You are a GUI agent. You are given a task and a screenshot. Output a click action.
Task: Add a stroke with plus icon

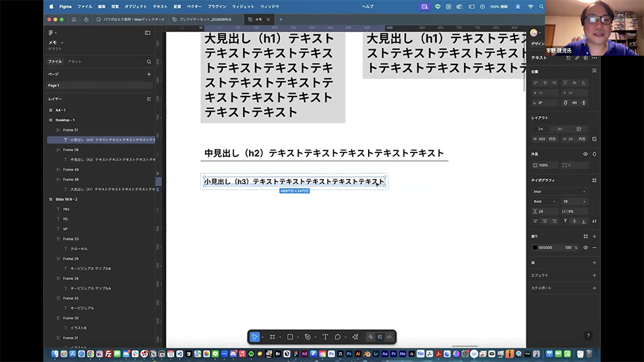[594, 263]
